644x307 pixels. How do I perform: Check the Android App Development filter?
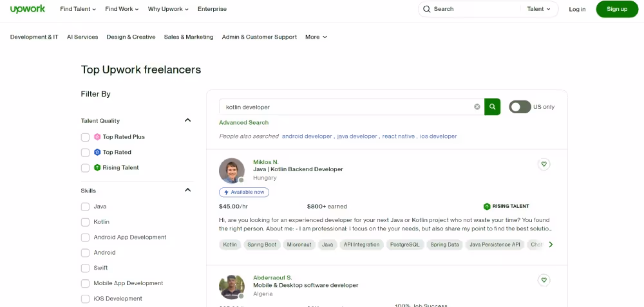click(x=85, y=237)
